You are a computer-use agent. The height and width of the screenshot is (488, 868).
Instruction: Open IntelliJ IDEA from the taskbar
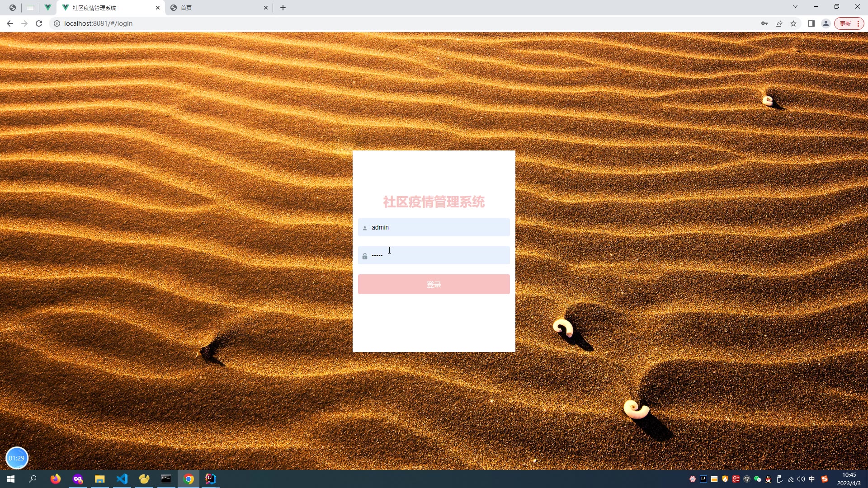(211, 479)
